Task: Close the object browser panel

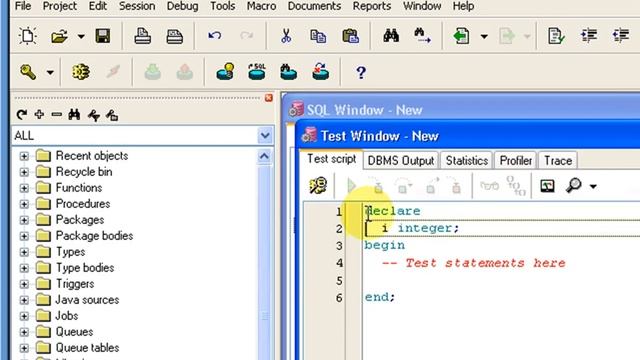Action: [269, 98]
